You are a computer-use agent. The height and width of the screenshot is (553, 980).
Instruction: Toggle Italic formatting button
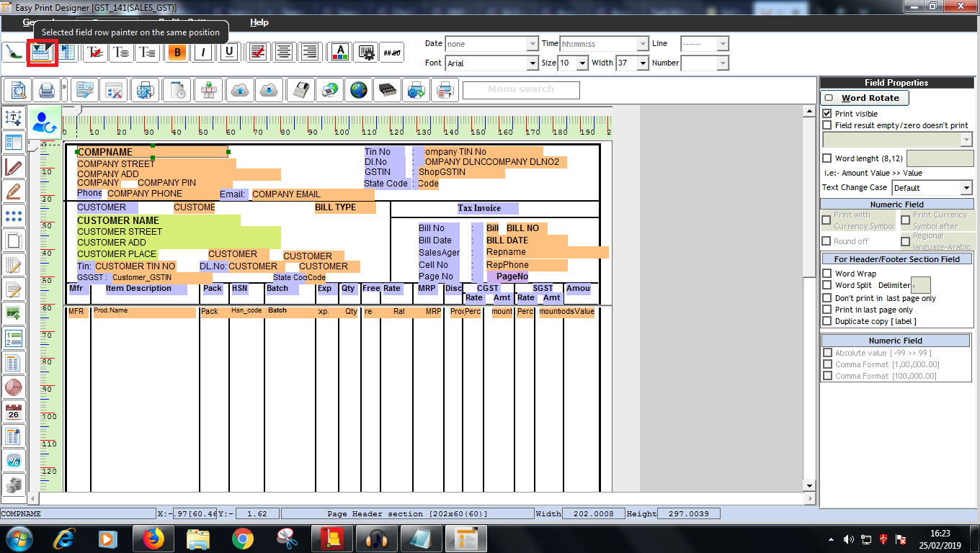[x=203, y=52]
